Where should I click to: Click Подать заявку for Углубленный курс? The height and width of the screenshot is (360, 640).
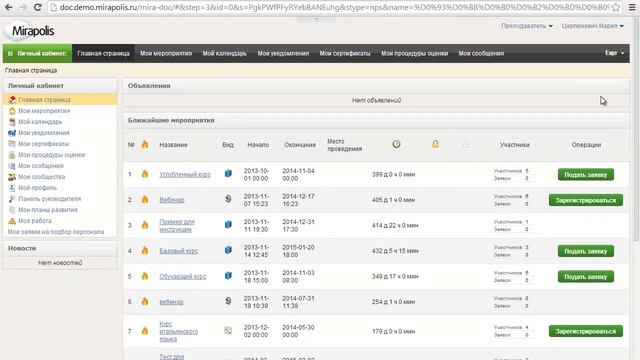586,175
